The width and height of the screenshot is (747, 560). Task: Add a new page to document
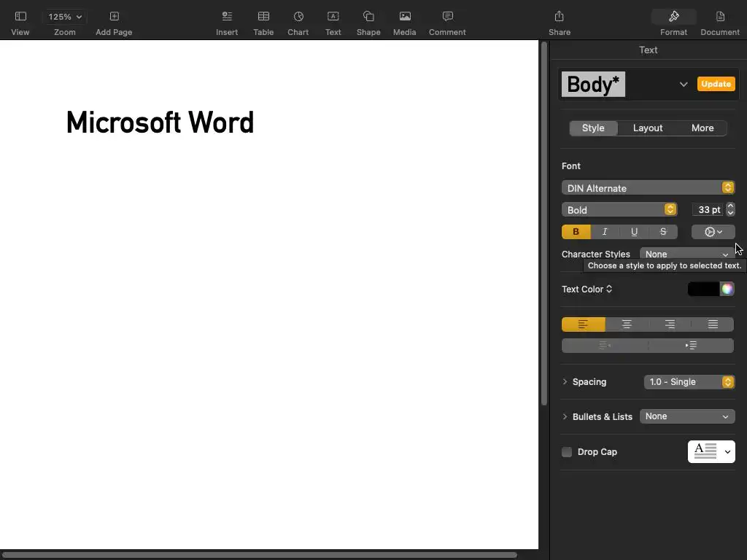click(114, 23)
